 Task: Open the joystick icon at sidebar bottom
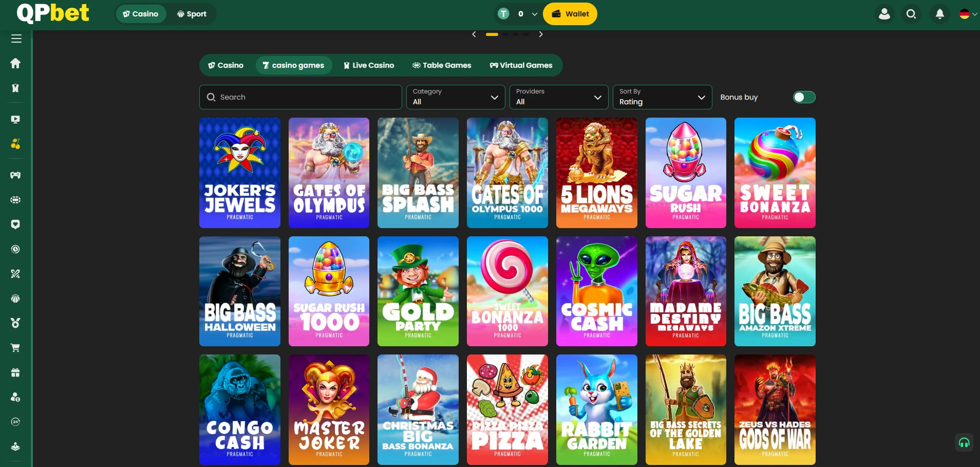pyautogui.click(x=15, y=446)
